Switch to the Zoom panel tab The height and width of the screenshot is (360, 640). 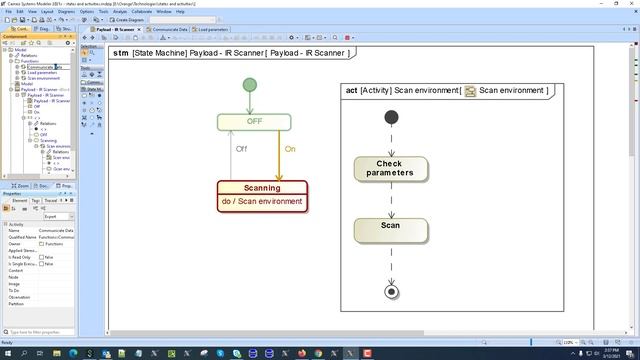pyautogui.click(x=20, y=186)
